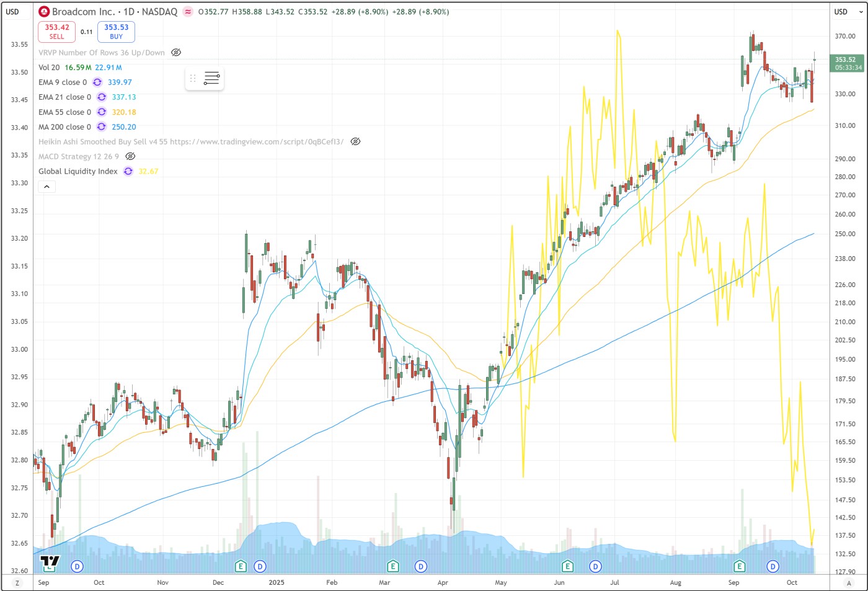Click the Z button at bottom left
Screen dimensions: 868x591
(x=17, y=583)
